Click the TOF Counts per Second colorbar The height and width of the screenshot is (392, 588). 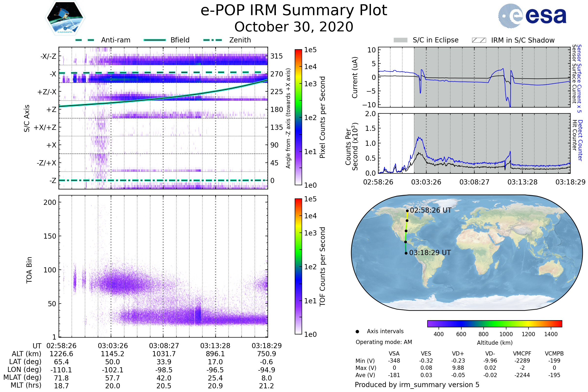tap(298, 267)
